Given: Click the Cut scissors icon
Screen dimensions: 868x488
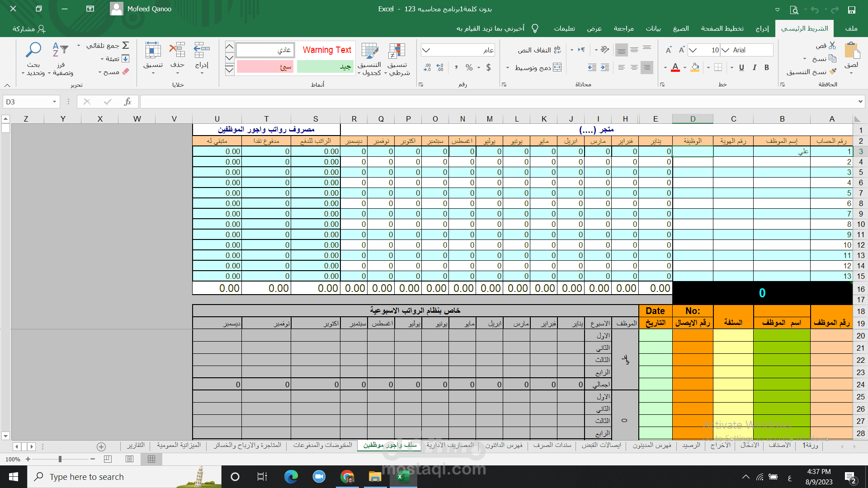Looking at the screenshot, I should pyautogui.click(x=832, y=46).
